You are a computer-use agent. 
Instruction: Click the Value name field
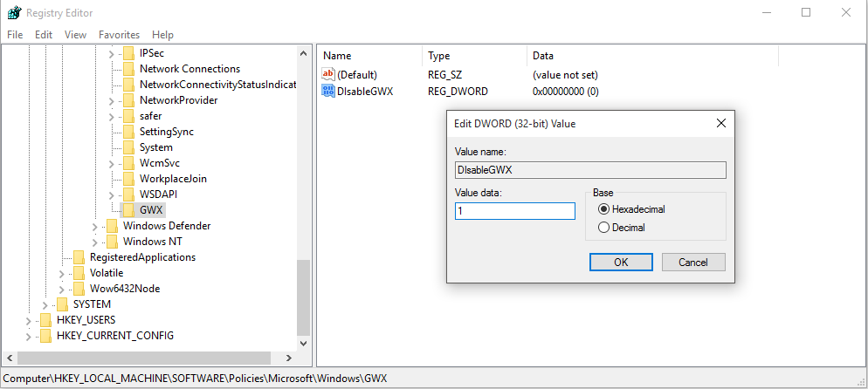click(x=590, y=170)
